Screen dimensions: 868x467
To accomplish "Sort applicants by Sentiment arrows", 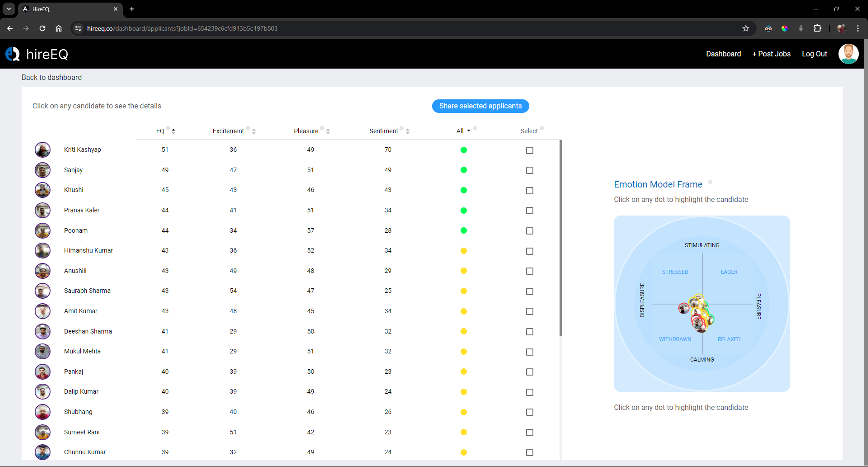I will tap(408, 131).
